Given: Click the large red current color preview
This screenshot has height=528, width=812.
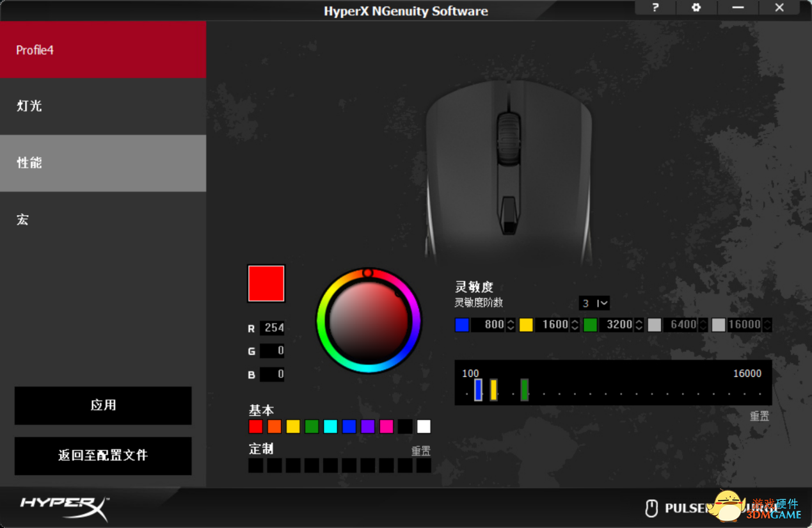Looking at the screenshot, I should click(266, 284).
